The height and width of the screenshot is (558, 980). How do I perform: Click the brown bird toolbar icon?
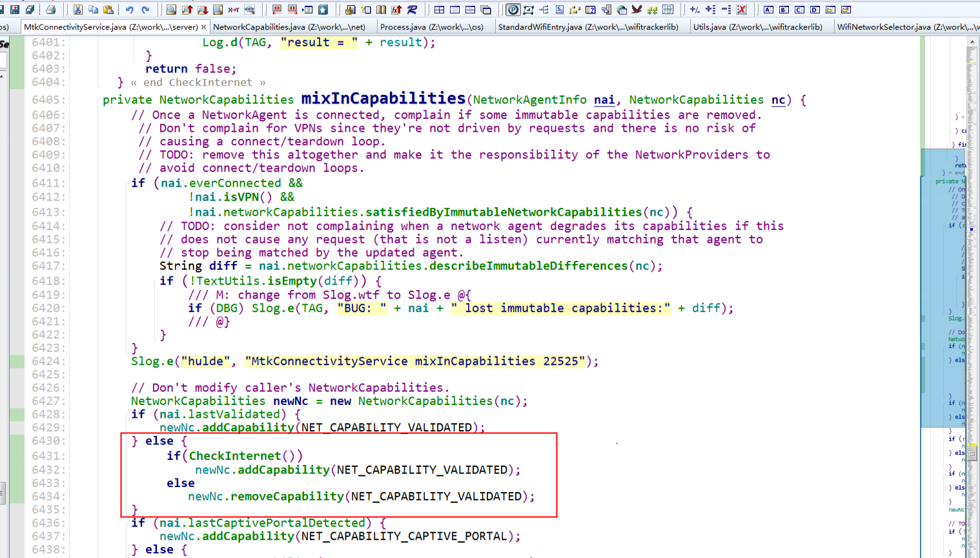(x=637, y=10)
